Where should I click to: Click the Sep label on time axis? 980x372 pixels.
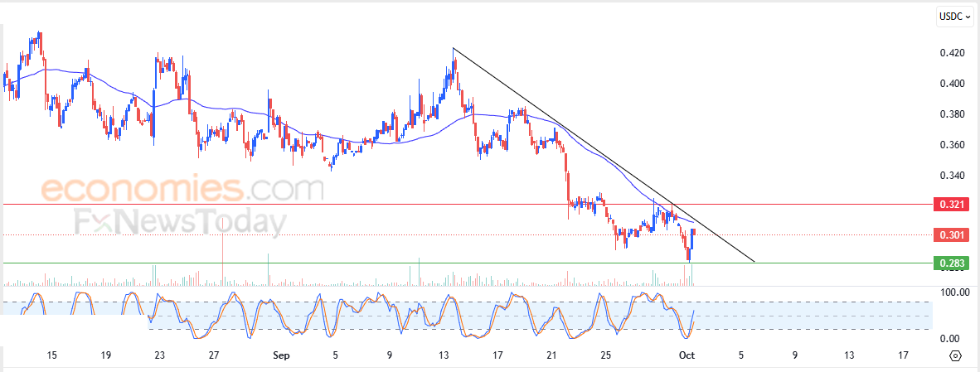point(282,355)
